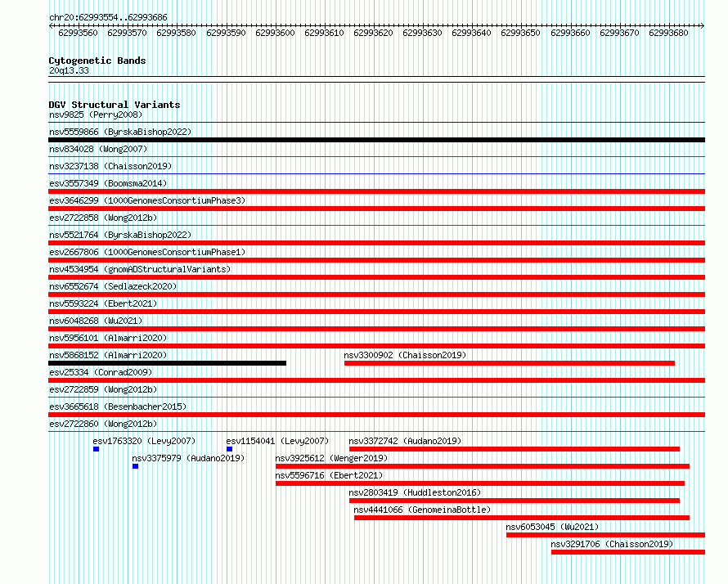Click ruler position 62993560
The height and width of the screenshot is (584, 728).
[x=78, y=33]
